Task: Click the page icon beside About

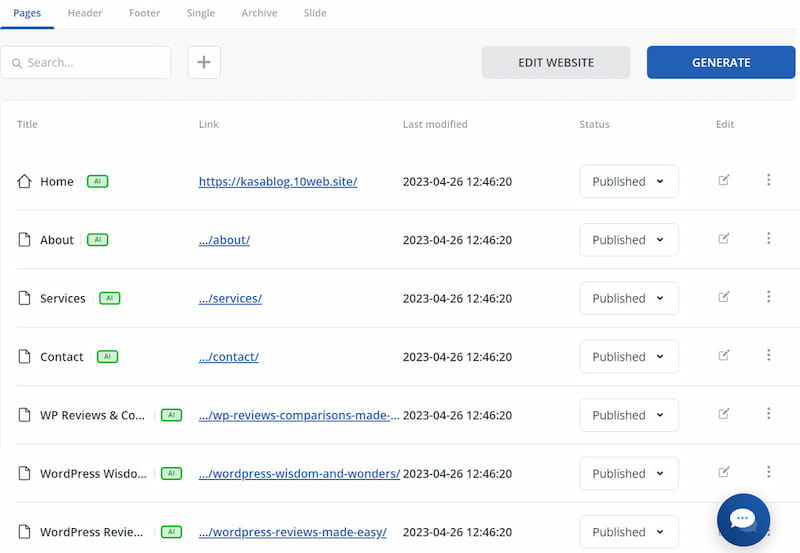Action: pos(24,239)
